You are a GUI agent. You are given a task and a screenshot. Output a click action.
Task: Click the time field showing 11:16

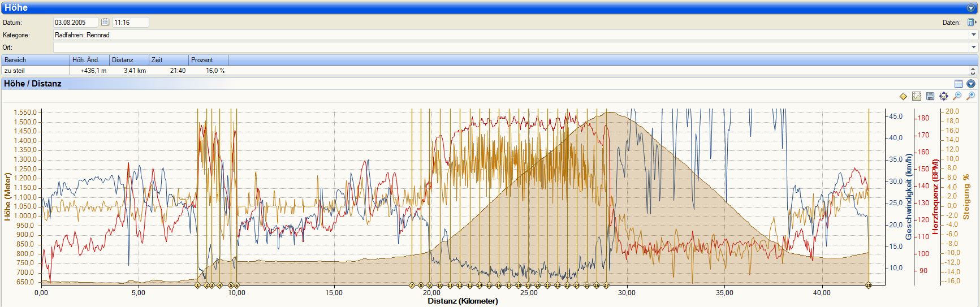click(130, 23)
